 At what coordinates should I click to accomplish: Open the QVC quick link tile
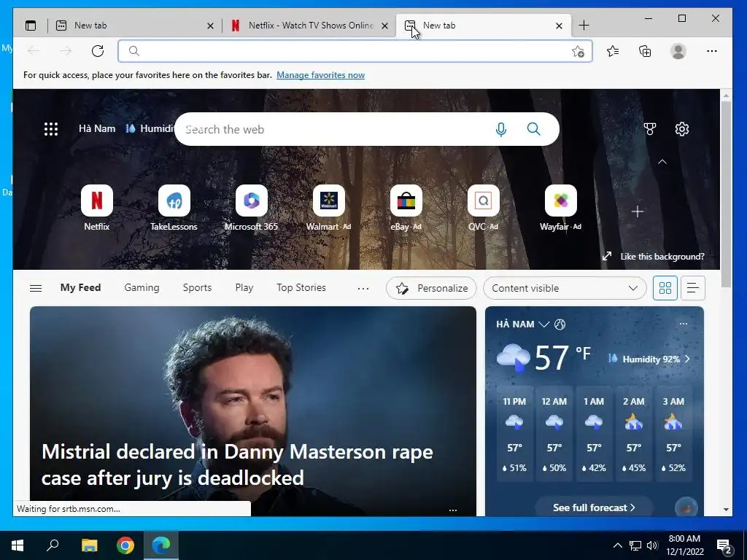(x=483, y=208)
